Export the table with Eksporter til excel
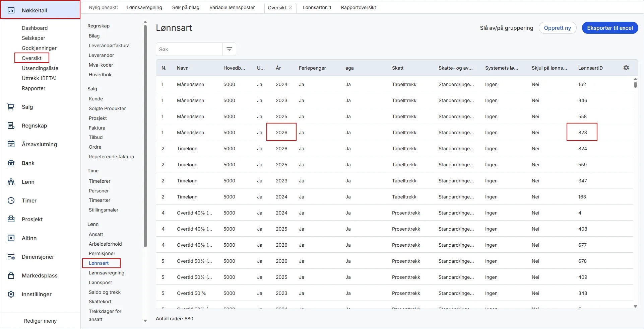The width and height of the screenshot is (644, 329). click(x=609, y=28)
